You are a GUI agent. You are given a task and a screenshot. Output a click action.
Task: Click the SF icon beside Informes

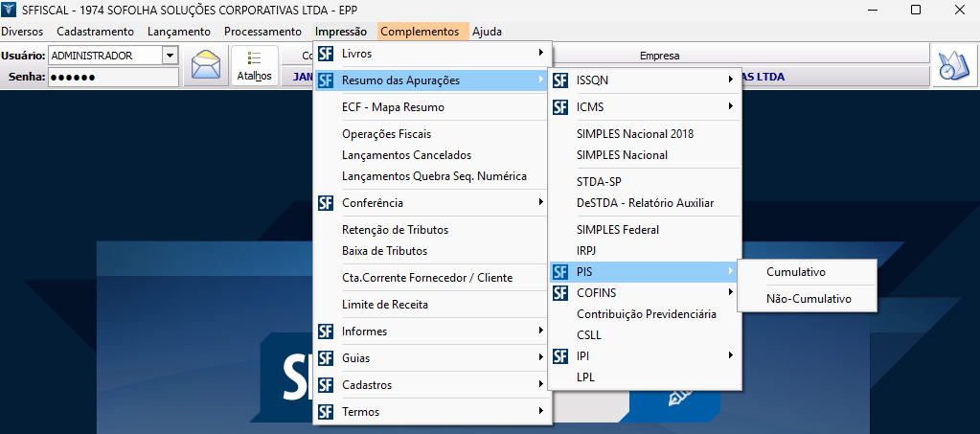tap(327, 331)
